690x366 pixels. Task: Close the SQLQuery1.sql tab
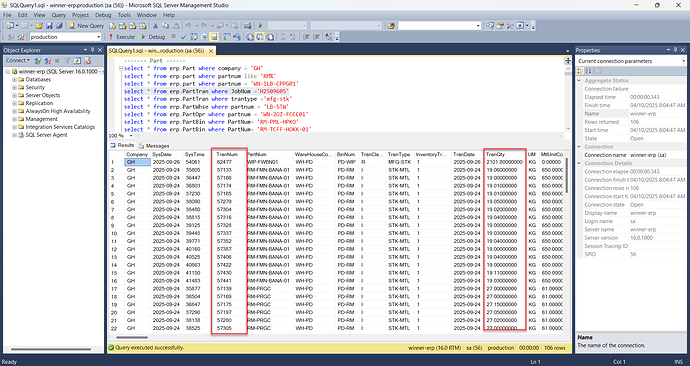pyautogui.click(x=211, y=51)
